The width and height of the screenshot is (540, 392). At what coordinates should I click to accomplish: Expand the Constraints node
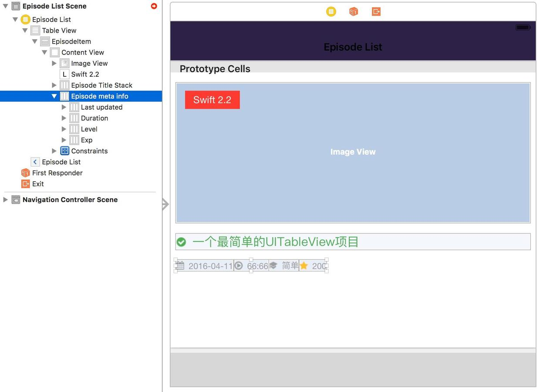(x=54, y=151)
